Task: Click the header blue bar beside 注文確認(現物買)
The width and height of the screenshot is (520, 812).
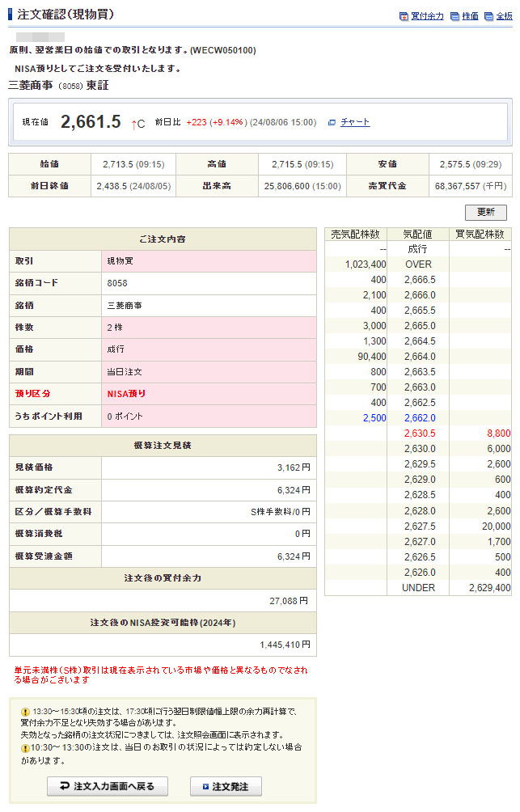Action: [11, 15]
